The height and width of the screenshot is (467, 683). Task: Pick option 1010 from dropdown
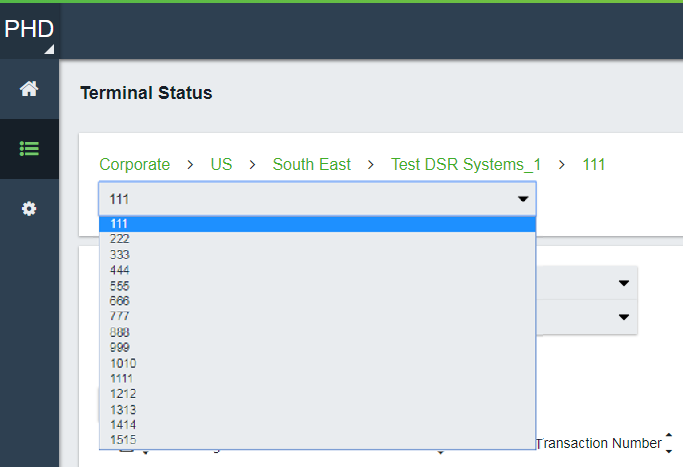317,363
